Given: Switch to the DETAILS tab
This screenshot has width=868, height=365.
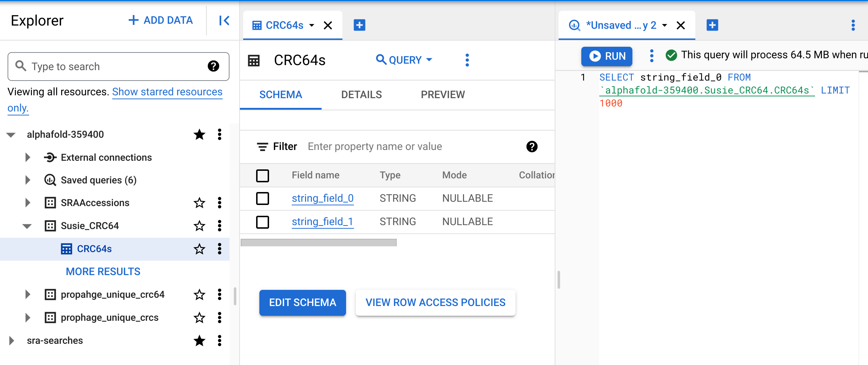Looking at the screenshot, I should coord(361,95).
